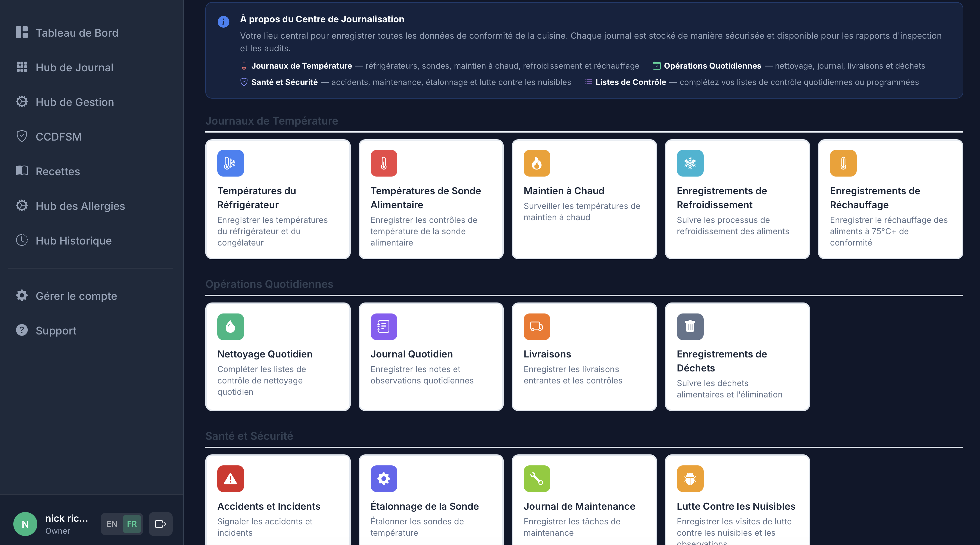The image size is (980, 545).
Task: Click the orange delivery truck icon
Action: pos(537,326)
